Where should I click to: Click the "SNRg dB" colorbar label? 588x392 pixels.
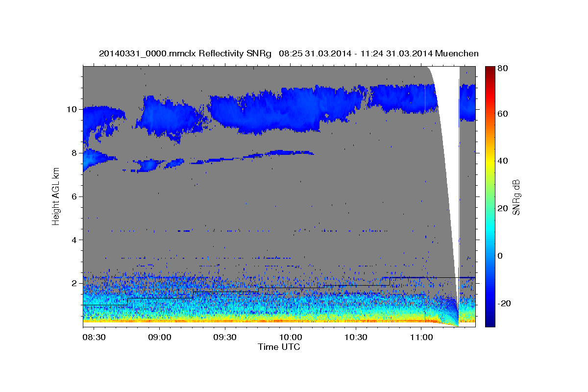[x=516, y=197]
